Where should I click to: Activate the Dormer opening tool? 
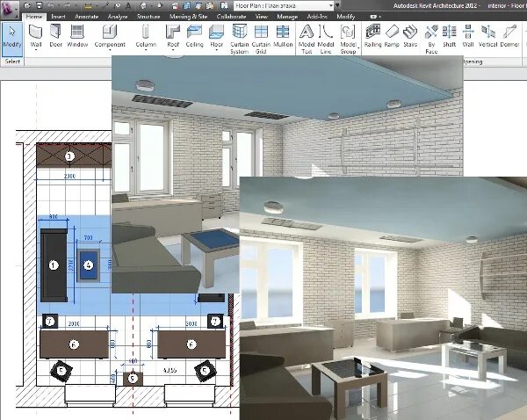click(x=509, y=36)
